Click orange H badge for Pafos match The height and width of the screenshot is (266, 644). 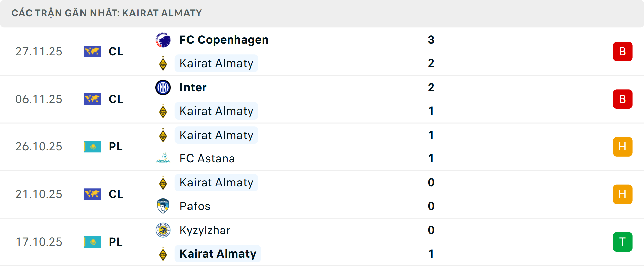point(623,194)
